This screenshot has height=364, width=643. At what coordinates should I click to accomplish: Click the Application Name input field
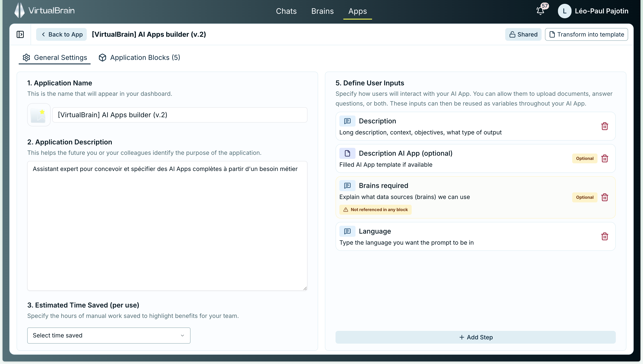[180, 115]
